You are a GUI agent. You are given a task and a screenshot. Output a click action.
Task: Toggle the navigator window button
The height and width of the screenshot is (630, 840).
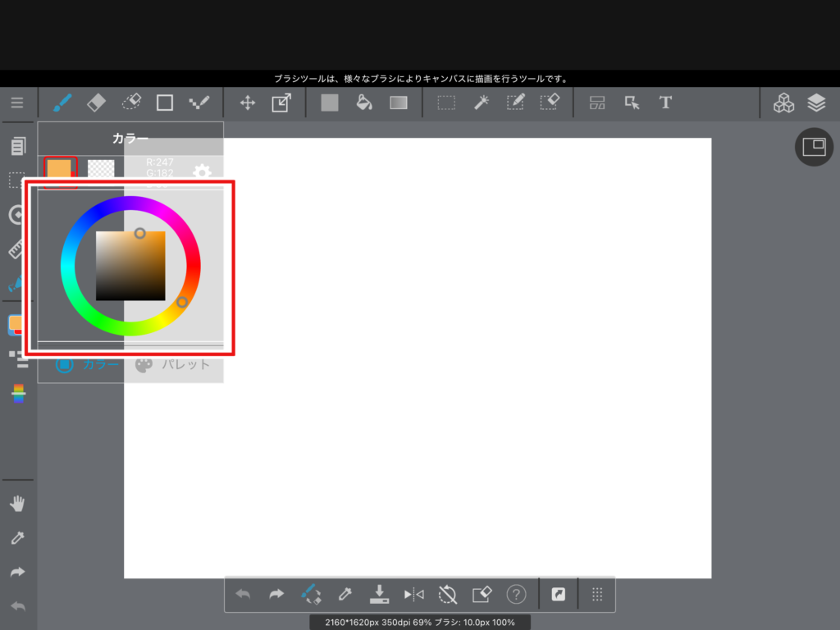tap(814, 148)
